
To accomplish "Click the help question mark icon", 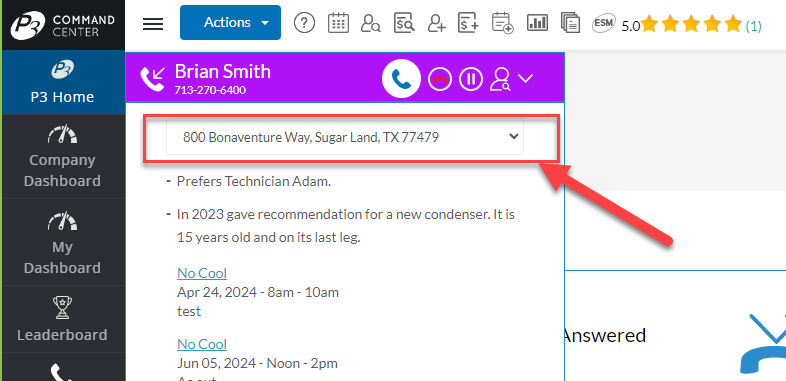I will [304, 23].
